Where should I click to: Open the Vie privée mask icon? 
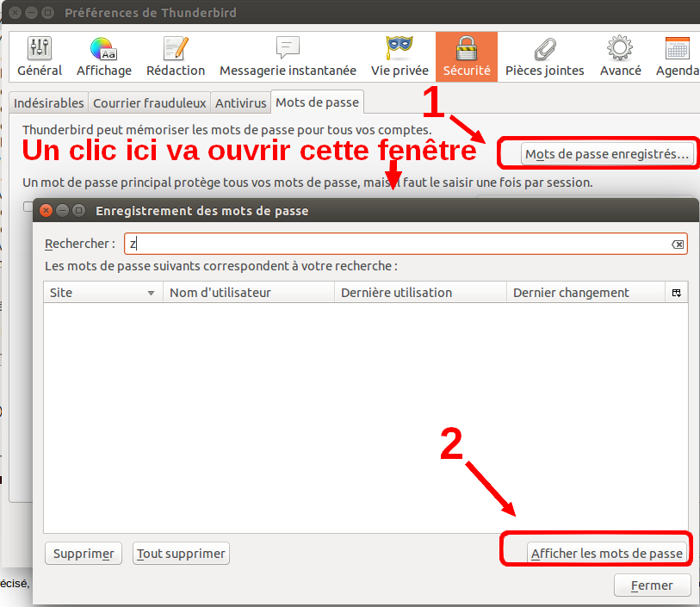400,57
